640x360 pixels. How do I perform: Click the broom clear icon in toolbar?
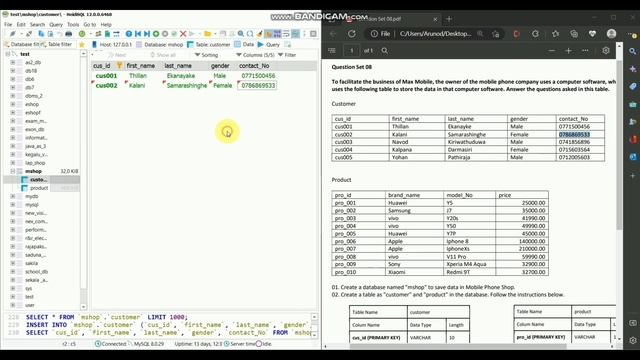[x=259, y=34]
